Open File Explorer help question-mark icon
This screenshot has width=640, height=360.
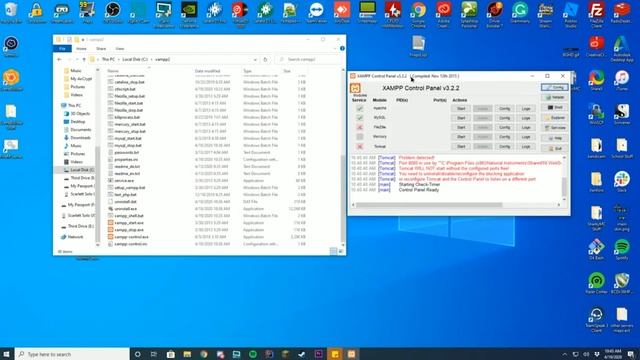click(x=342, y=49)
